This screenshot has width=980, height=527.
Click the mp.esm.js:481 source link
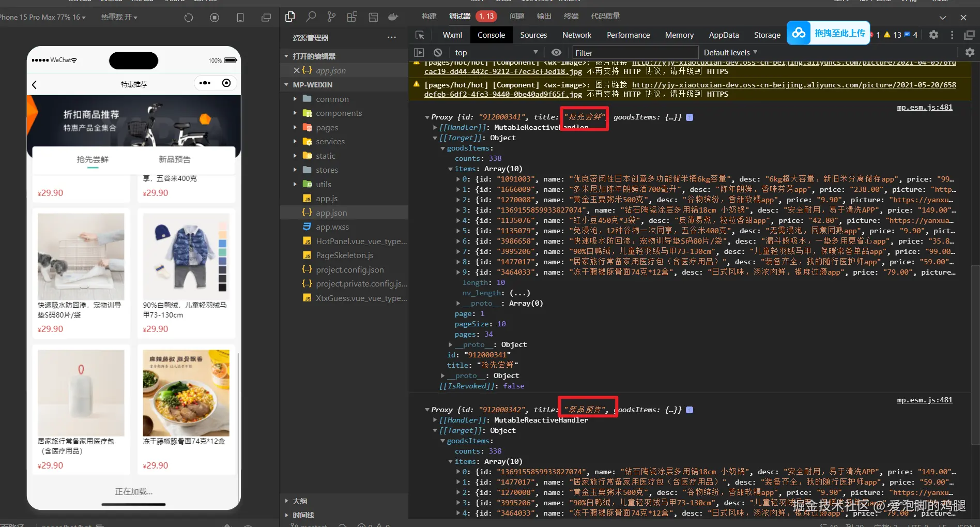[x=924, y=108]
